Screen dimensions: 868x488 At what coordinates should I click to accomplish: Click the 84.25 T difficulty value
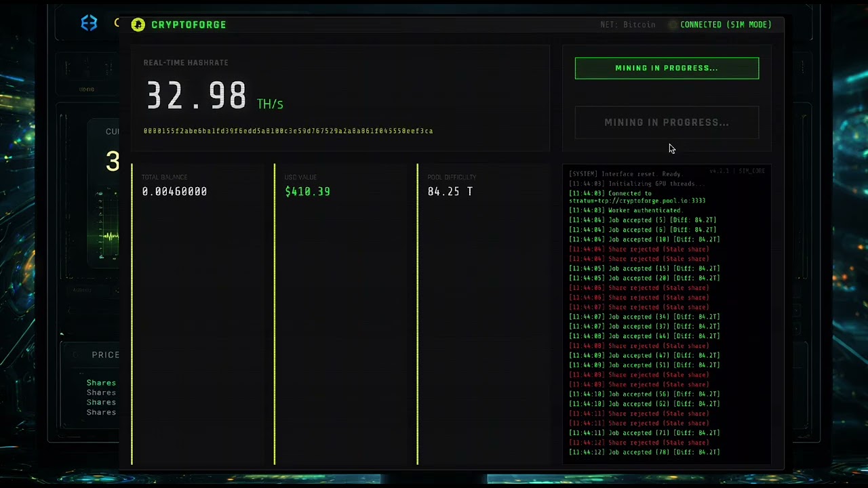tap(450, 192)
